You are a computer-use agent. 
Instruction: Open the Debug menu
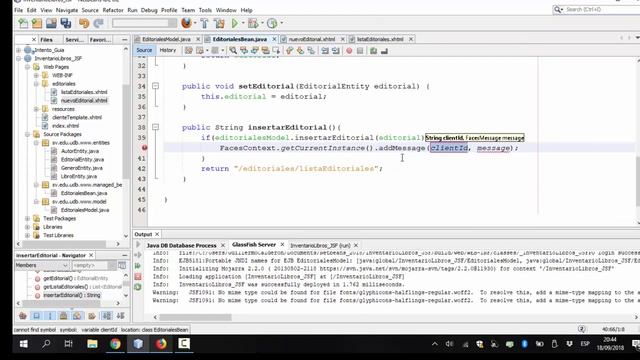coord(149,10)
